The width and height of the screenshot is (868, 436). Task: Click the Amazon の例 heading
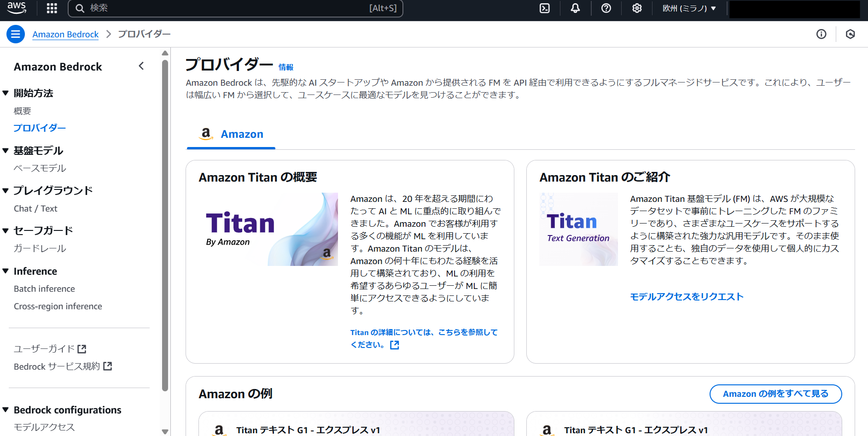[236, 394]
